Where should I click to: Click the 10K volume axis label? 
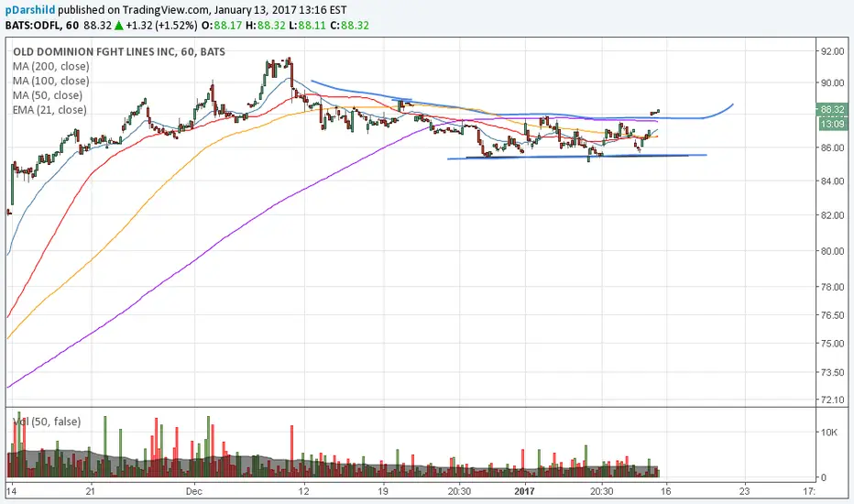tap(829, 433)
